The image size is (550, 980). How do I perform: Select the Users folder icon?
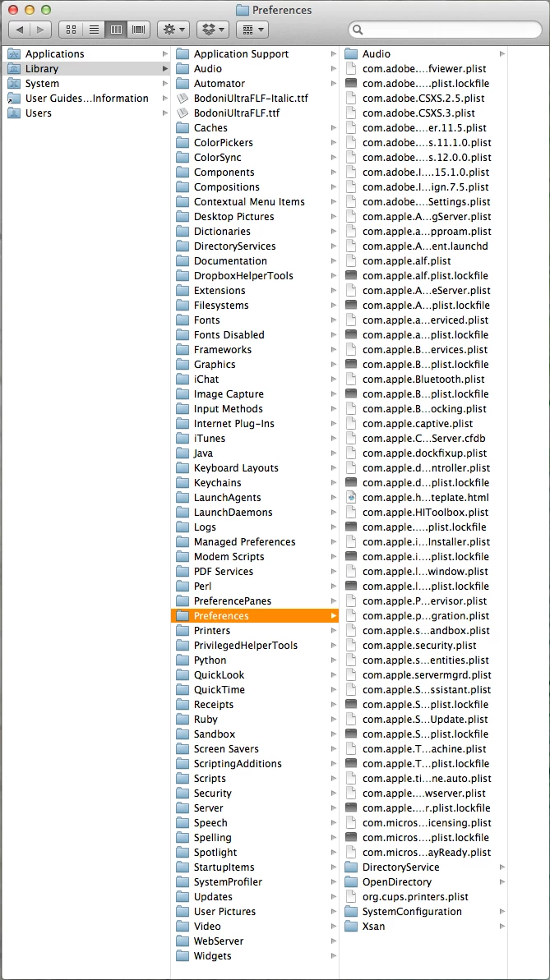(14, 113)
